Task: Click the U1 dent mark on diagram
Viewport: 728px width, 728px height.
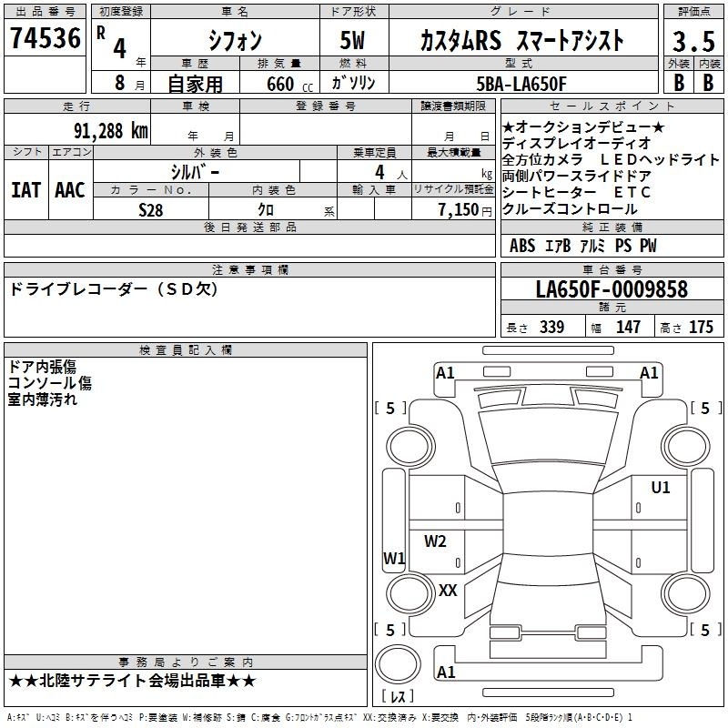Action: 661,487
